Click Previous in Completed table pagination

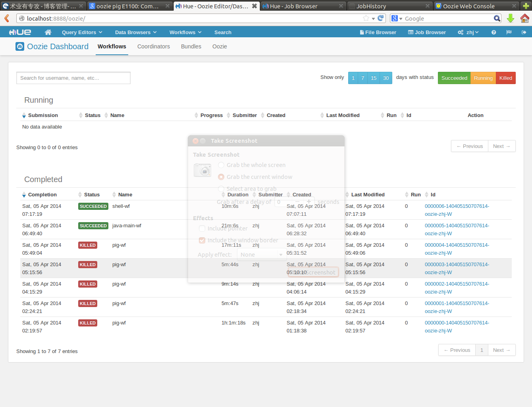point(457,350)
